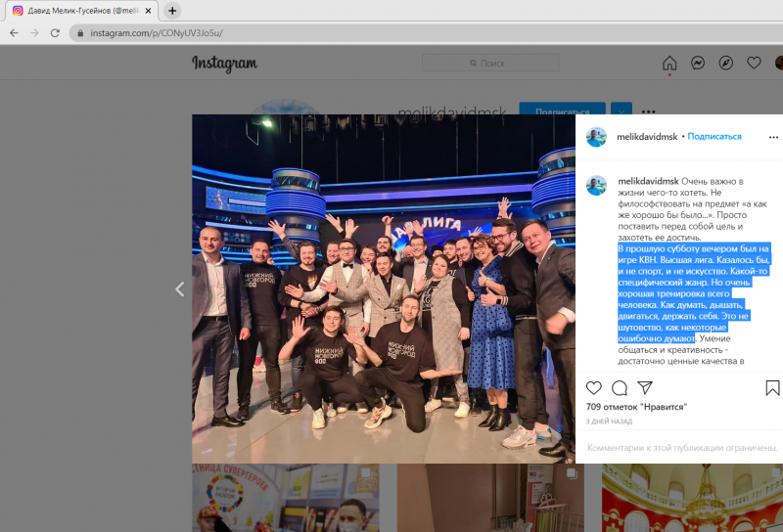Click the 3 дней назад timestamp
Image resolution: width=783 pixels, height=532 pixels.
[x=609, y=421]
